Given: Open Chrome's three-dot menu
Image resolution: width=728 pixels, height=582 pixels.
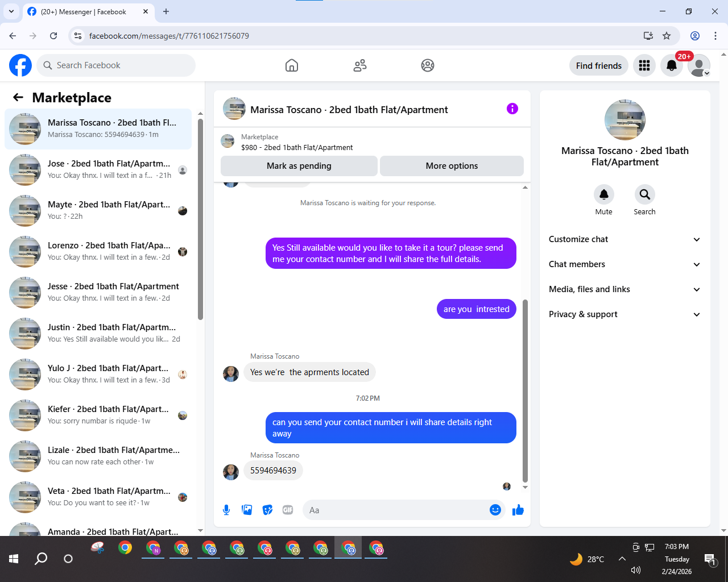Looking at the screenshot, I should (715, 36).
